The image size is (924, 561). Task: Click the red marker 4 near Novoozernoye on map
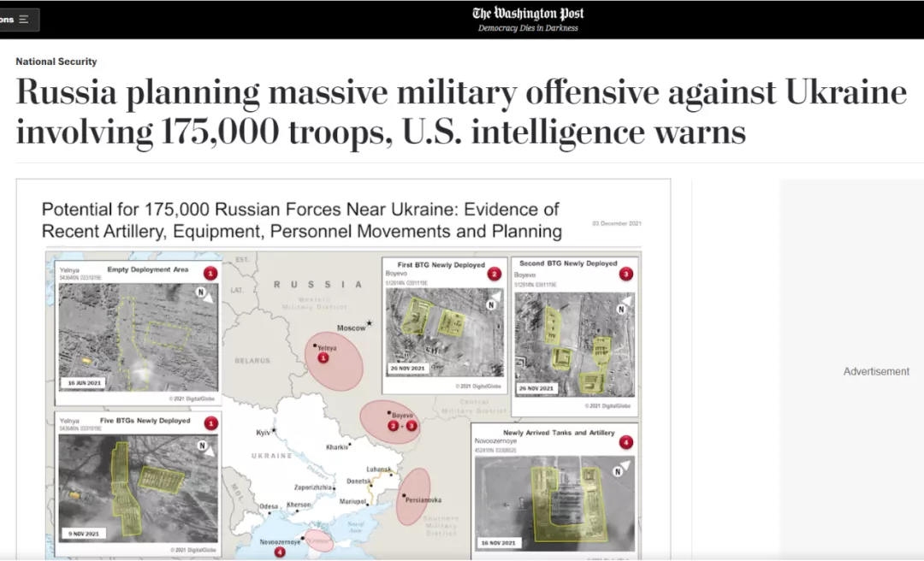point(280,552)
